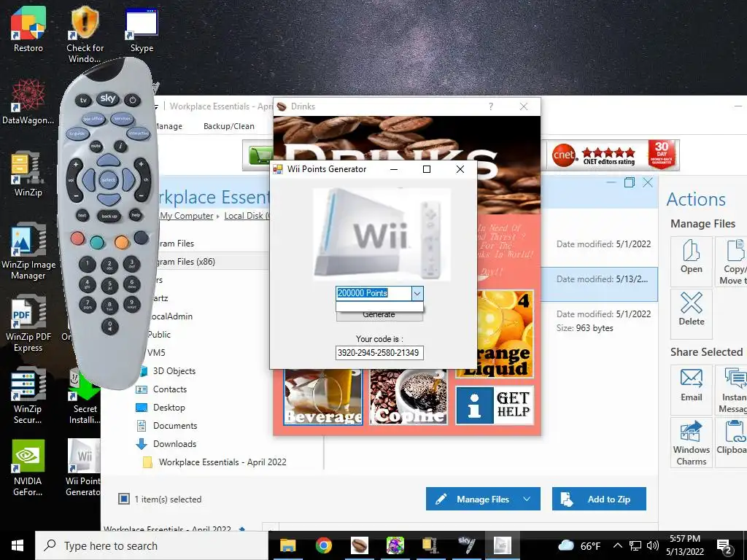
Task: Click the volume icon in tray
Action: (653, 545)
